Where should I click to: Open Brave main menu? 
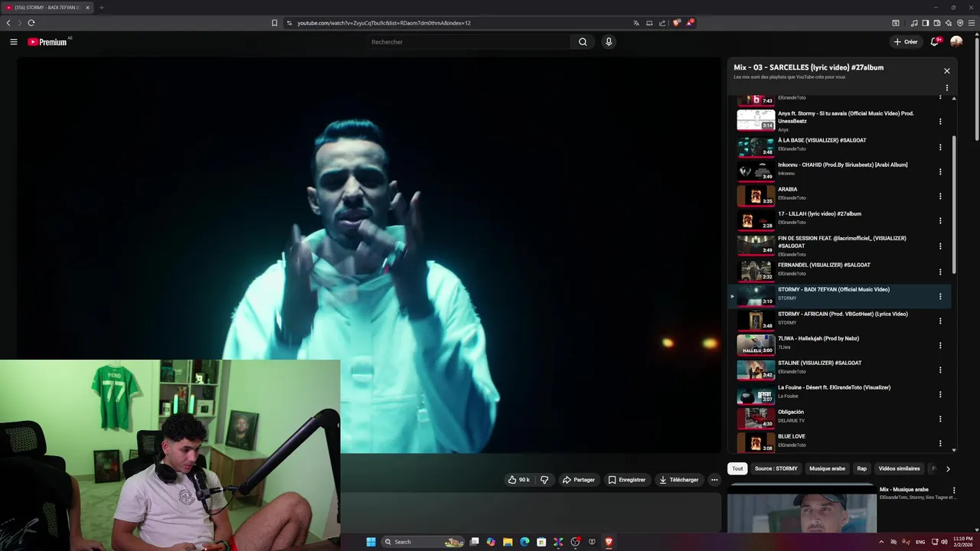(x=972, y=23)
